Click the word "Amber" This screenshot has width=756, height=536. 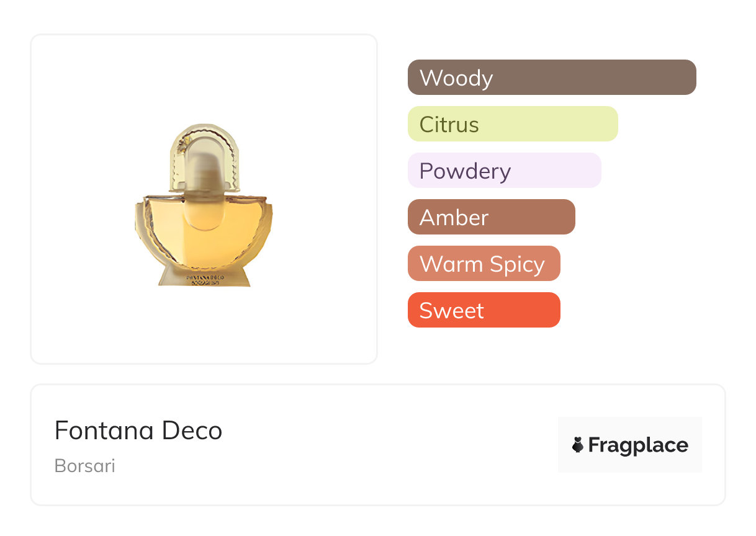(x=454, y=218)
